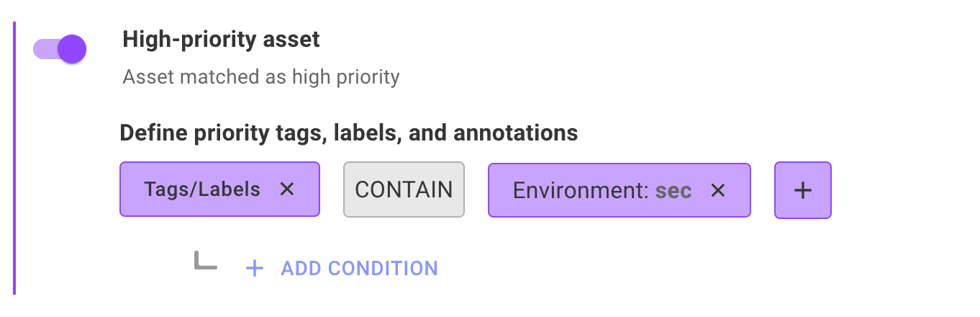
Task: Click the 'Asset matched as high priority' description
Action: click(260, 76)
